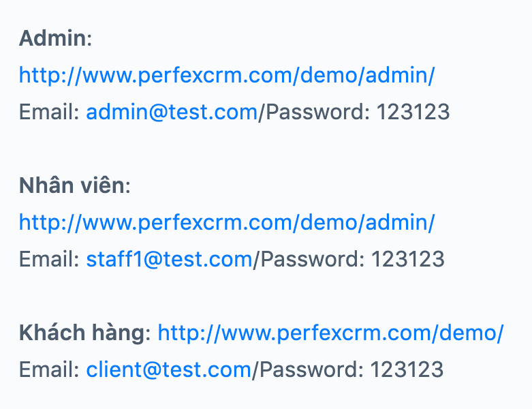
Task: Open the Khách hàng demo URL link
Action: (x=331, y=333)
